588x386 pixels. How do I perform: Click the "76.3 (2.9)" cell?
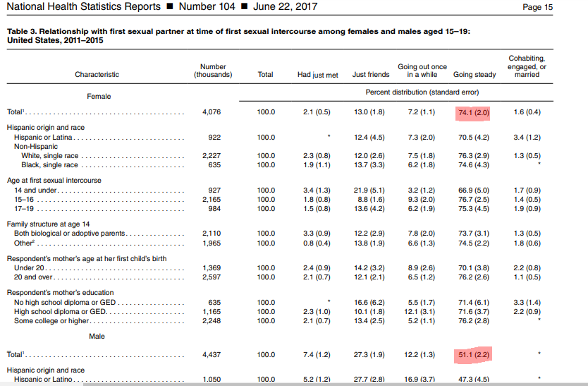pyautogui.click(x=474, y=156)
